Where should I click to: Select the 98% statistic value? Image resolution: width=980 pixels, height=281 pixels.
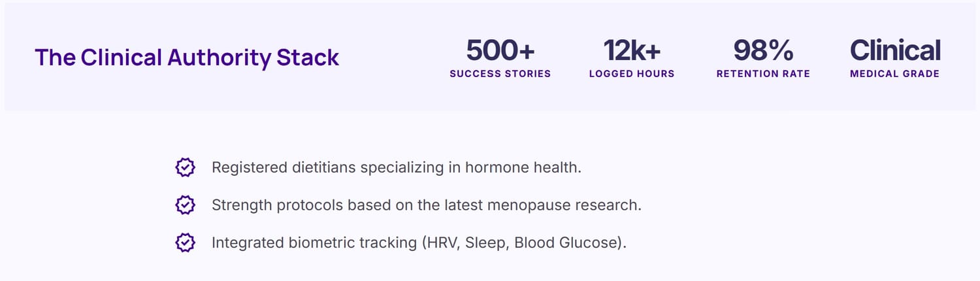click(763, 50)
